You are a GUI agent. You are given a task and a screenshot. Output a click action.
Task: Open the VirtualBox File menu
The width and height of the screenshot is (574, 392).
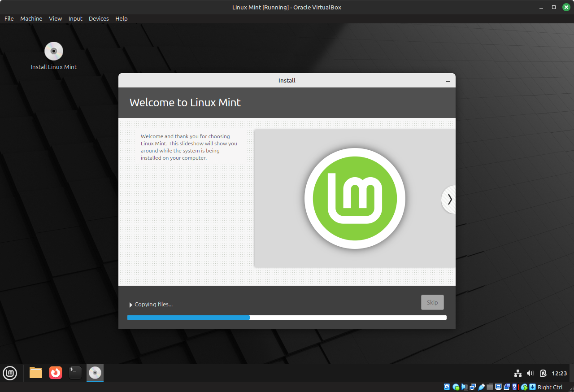click(x=9, y=18)
